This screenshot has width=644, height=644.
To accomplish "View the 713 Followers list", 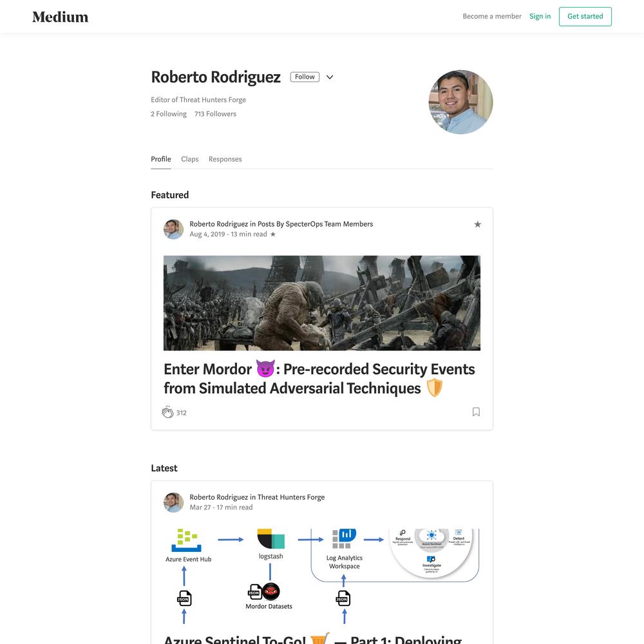I will pos(215,114).
